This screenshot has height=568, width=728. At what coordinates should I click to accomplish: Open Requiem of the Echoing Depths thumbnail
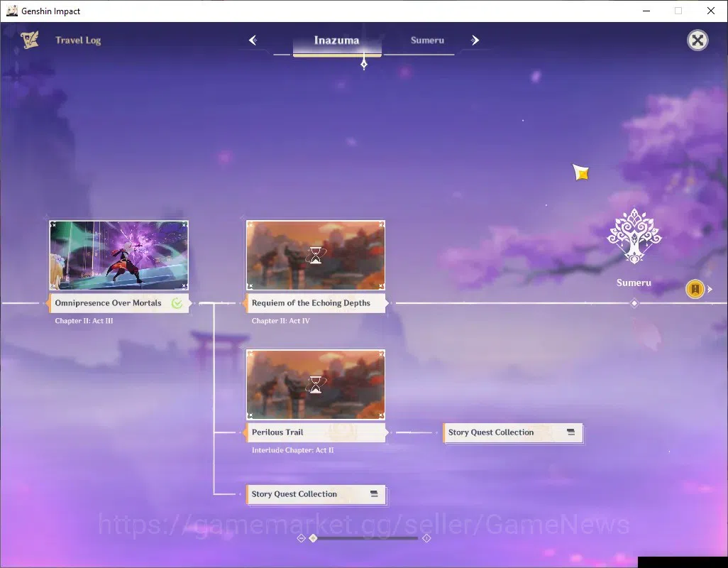[x=316, y=256]
